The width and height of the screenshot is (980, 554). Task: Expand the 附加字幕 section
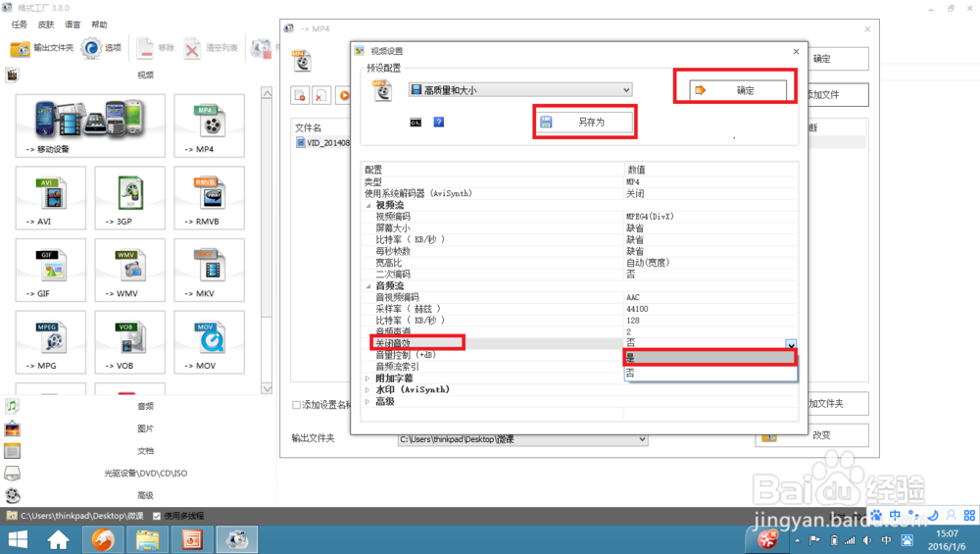367,378
